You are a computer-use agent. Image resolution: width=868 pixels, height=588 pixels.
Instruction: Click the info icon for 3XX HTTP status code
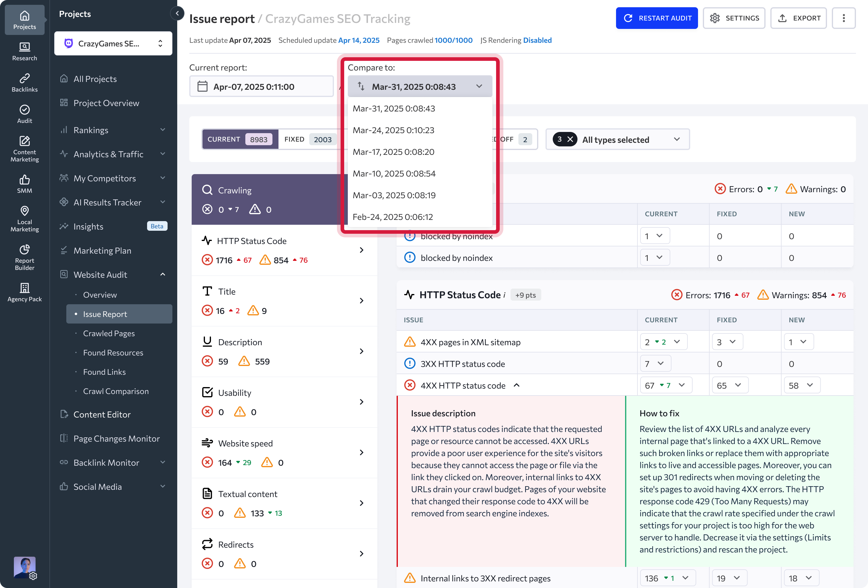coord(410,364)
